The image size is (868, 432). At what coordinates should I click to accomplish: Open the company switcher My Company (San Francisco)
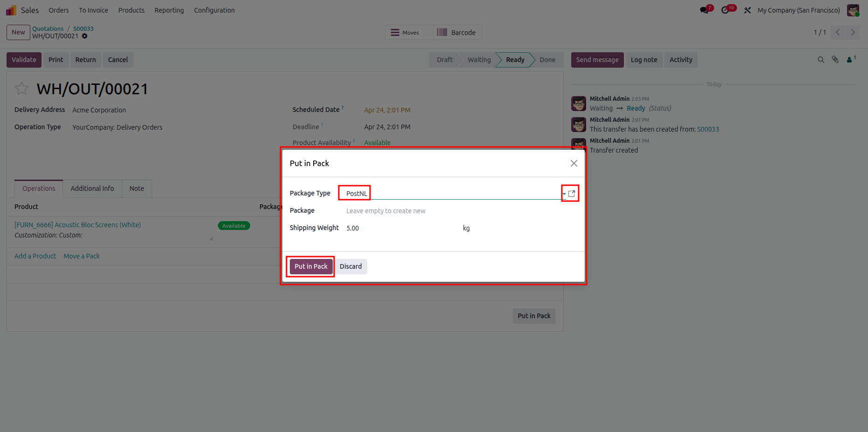pos(798,10)
